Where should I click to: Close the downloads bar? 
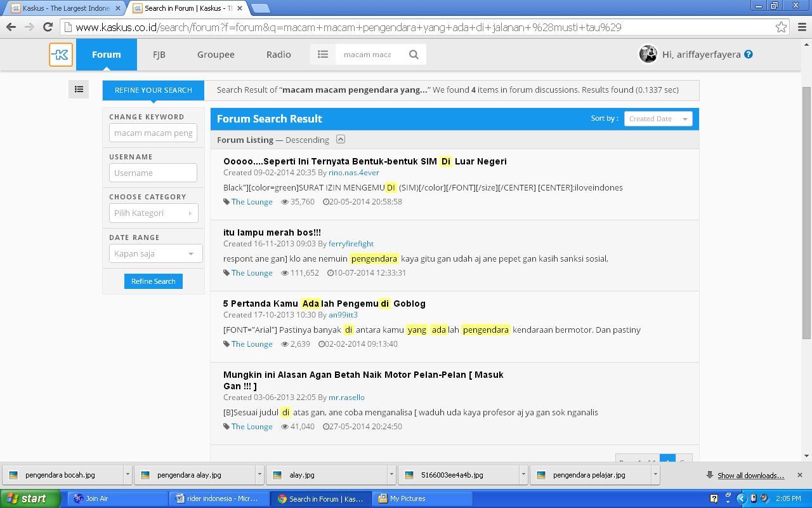pyautogui.click(x=799, y=475)
